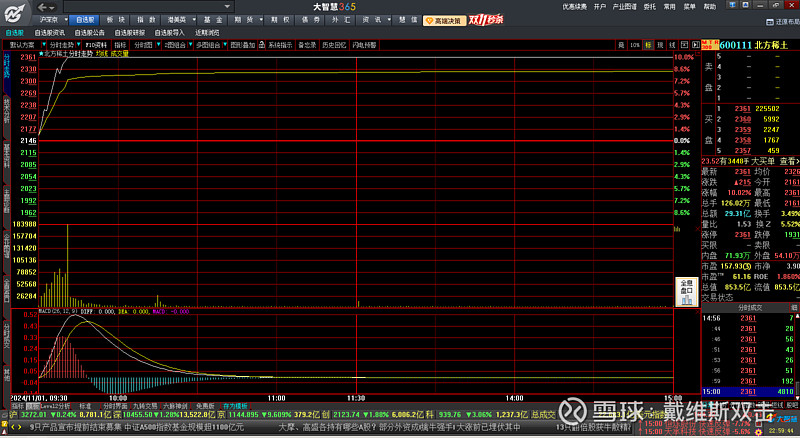Select the 自选股 main tab
The image size is (800, 438).
coord(85,20)
